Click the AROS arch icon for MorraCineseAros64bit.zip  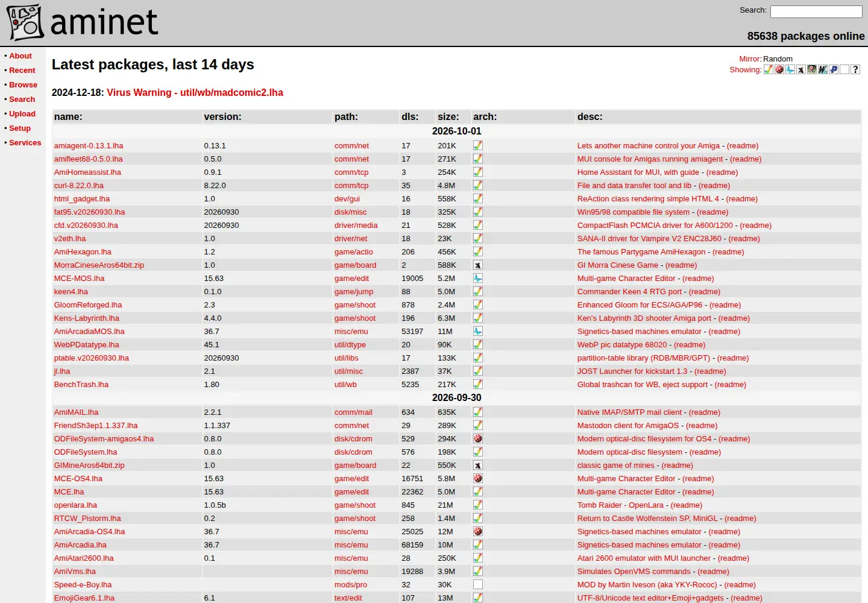click(x=478, y=265)
